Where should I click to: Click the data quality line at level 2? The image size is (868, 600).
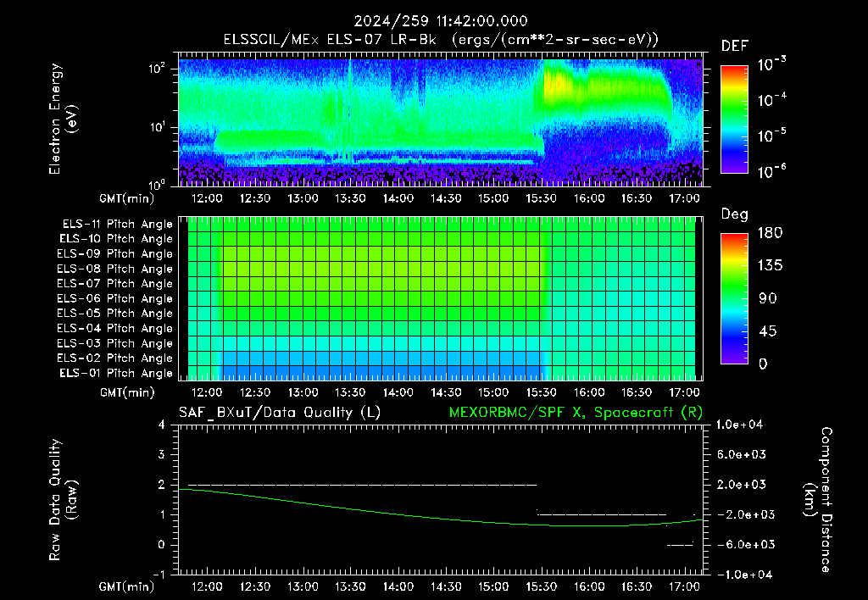pos(362,485)
